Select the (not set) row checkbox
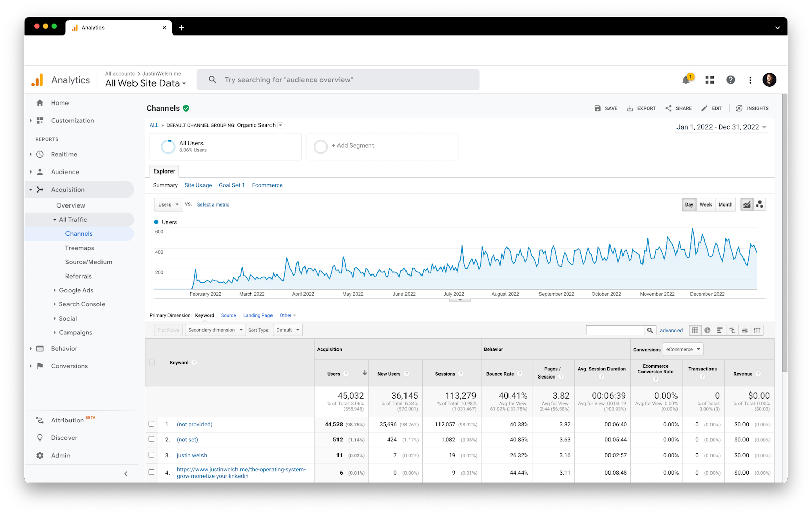 [x=151, y=439]
